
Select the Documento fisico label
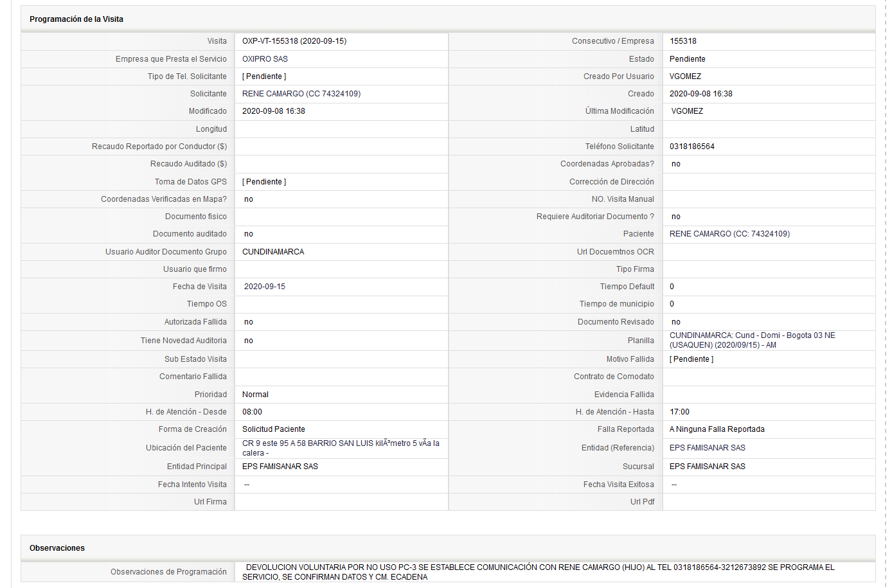click(x=196, y=217)
